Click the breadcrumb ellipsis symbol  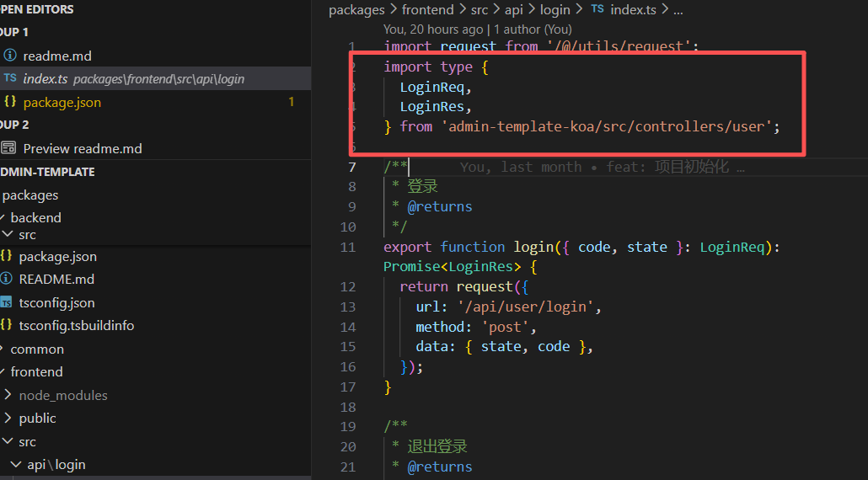678,11
